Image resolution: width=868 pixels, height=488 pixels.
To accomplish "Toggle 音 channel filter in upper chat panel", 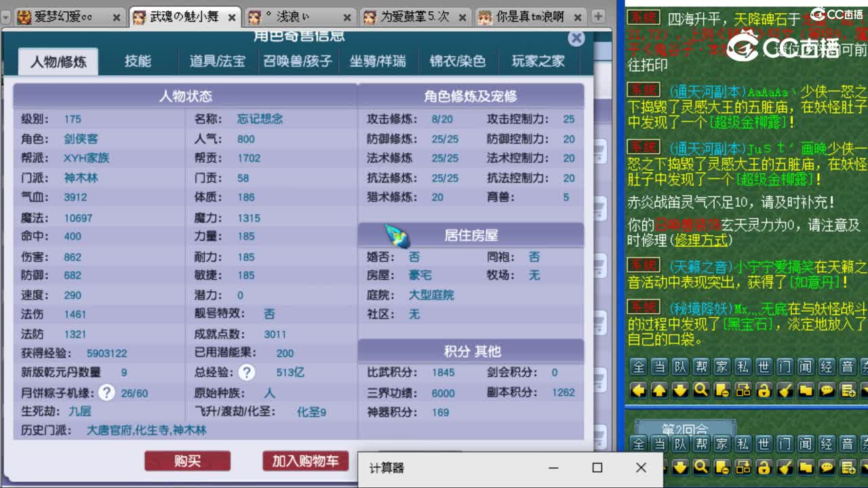I will 848,367.
